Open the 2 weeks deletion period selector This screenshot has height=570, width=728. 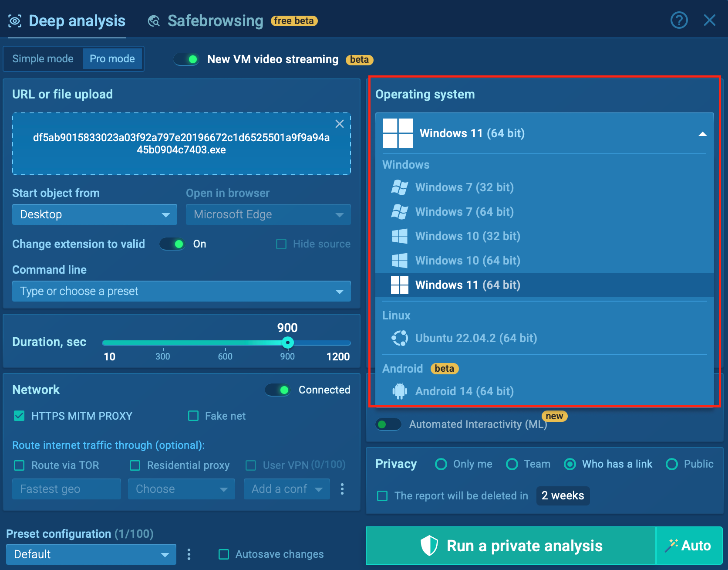563,496
